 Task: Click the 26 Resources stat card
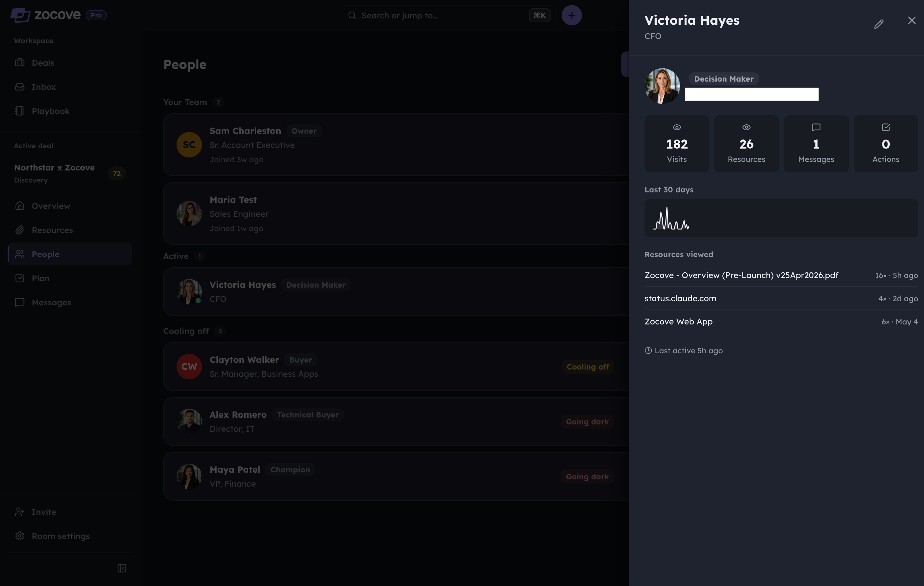[x=746, y=144]
